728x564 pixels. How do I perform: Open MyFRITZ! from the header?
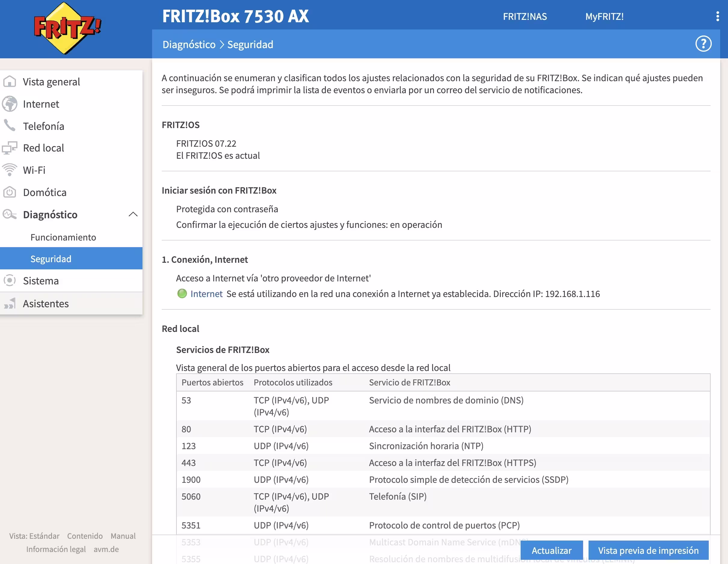(x=604, y=17)
